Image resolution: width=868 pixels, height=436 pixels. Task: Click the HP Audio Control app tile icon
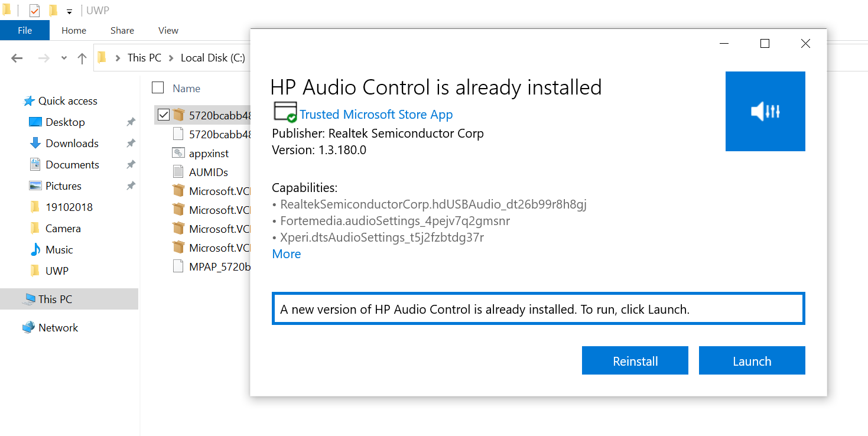coord(765,111)
